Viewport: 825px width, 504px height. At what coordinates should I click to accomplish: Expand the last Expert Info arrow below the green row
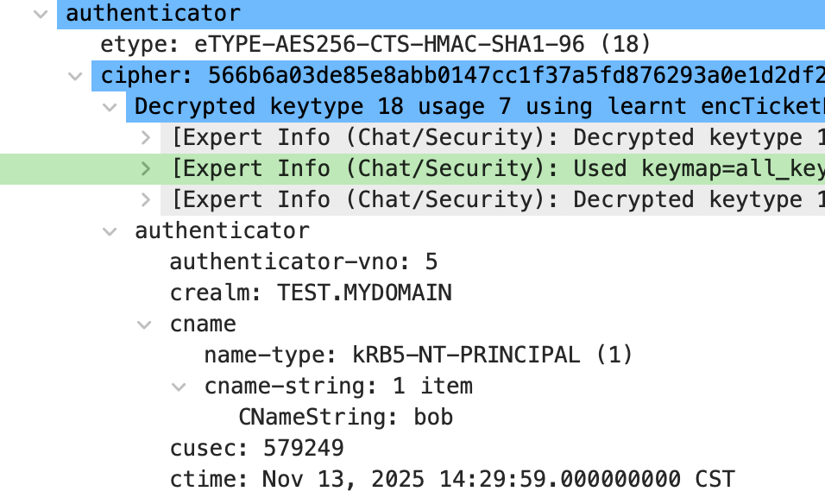(146, 199)
